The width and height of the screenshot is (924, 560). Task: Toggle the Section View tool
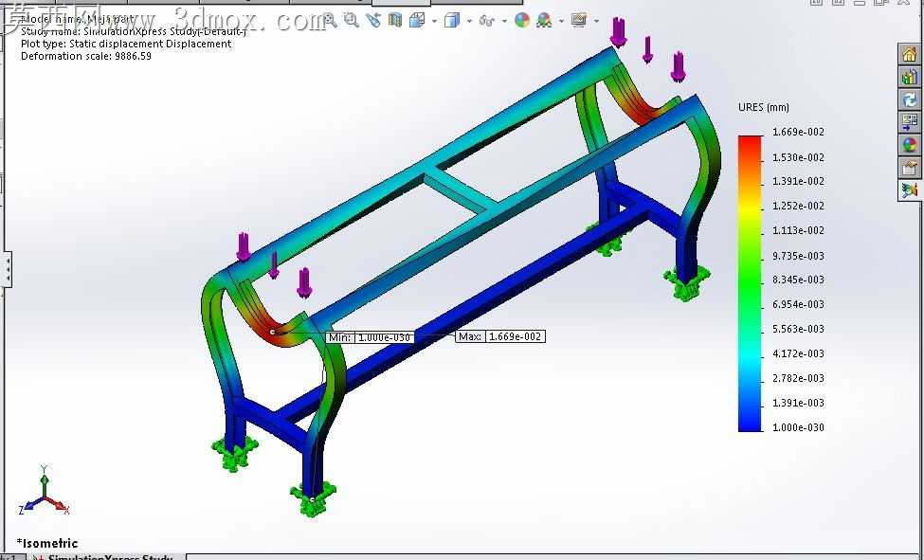[395, 21]
